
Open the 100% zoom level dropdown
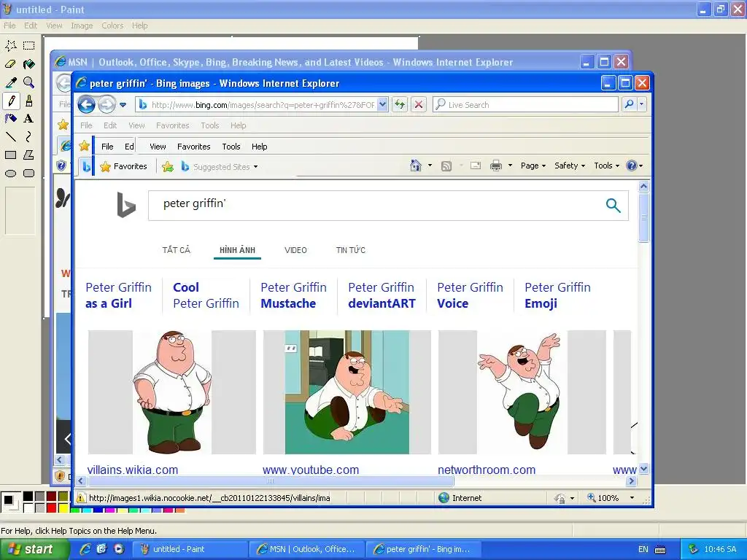(632, 498)
